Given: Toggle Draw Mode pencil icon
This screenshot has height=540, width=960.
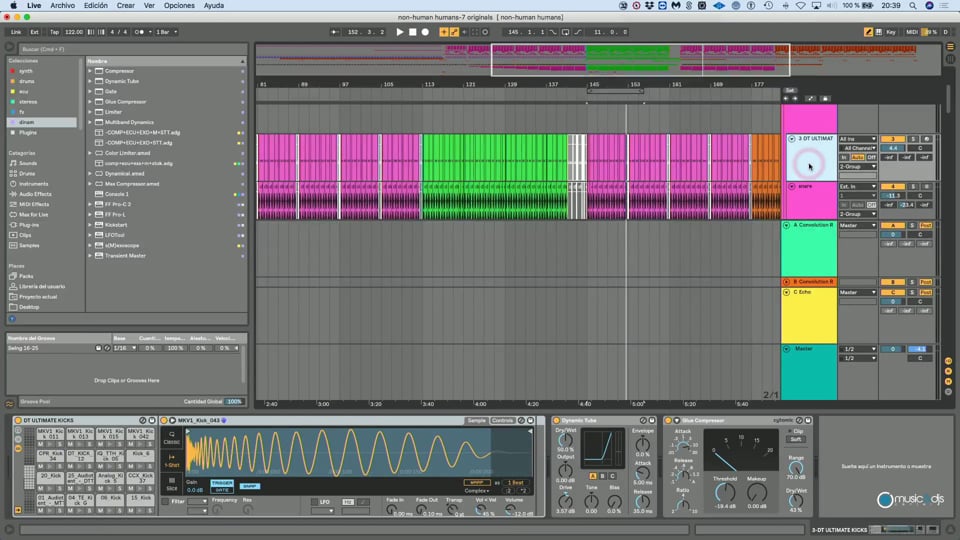Looking at the screenshot, I should coord(868,32).
